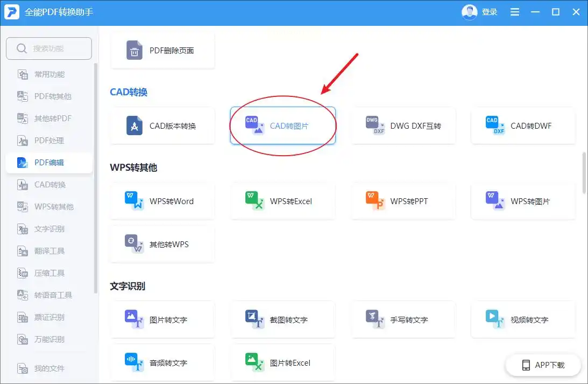The width and height of the screenshot is (588, 384).
Task: Start the 图片转文字 OCR icon
Action: pos(134,319)
